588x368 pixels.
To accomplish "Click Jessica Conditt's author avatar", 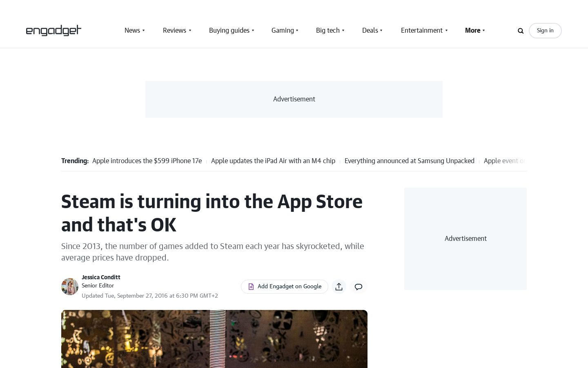I will coord(70,287).
